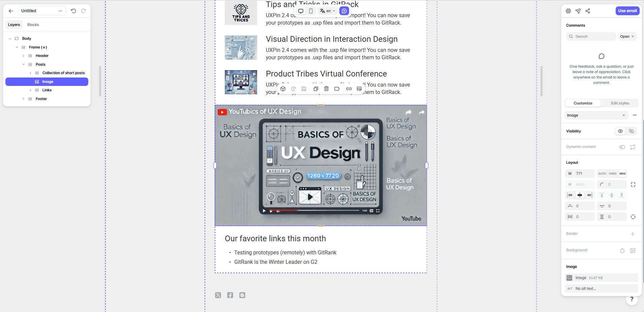Image resolution: width=644 pixels, height=312 pixels.
Task: Replace image via floating toolbar picture icon
Action: coord(359,89)
